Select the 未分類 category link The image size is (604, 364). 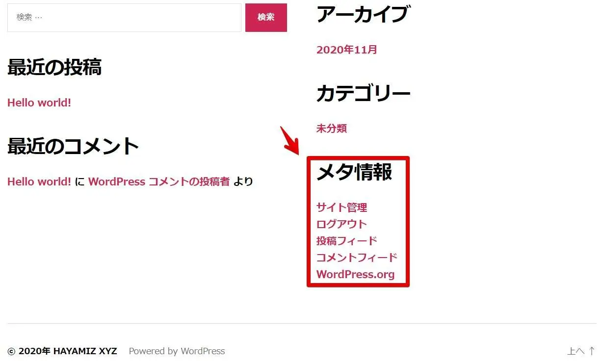click(x=331, y=129)
